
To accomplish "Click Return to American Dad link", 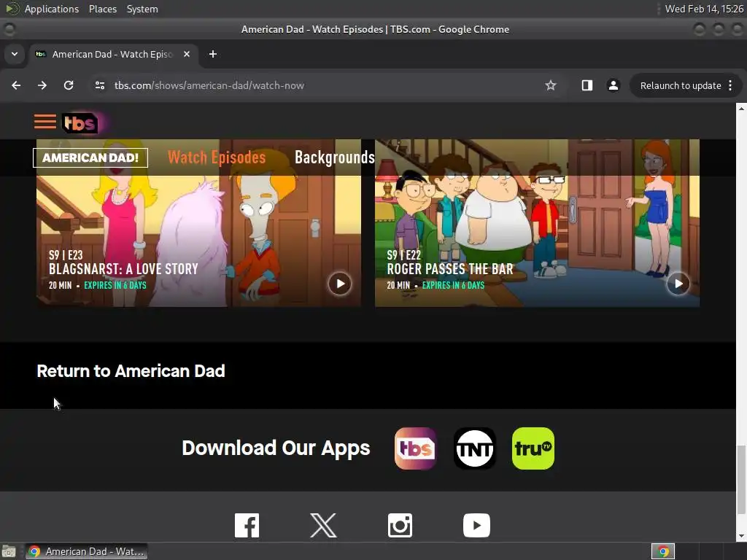I will click(x=131, y=371).
